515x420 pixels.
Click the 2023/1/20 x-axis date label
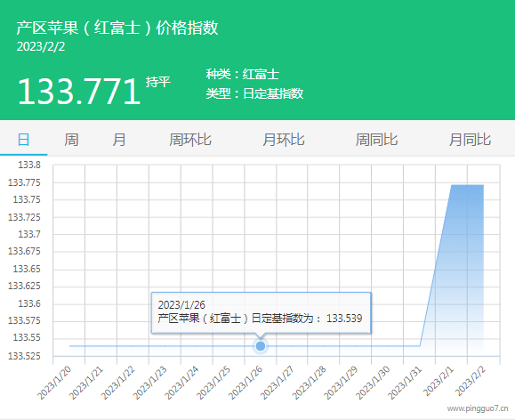pos(54,383)
